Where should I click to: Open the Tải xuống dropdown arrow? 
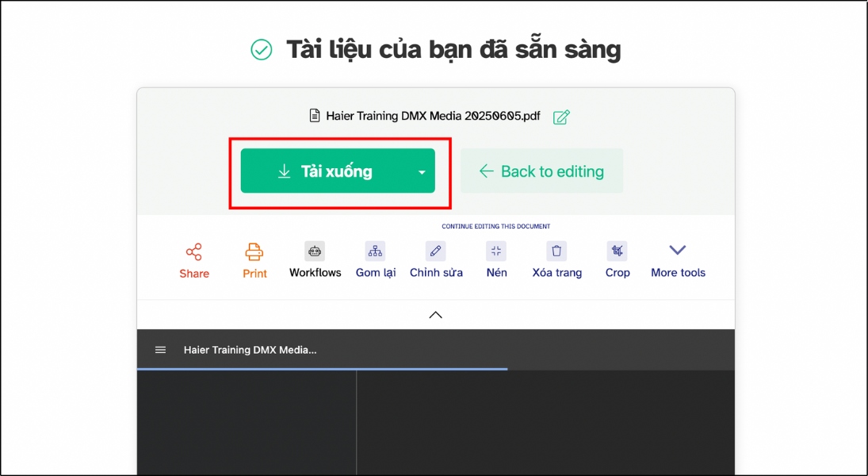pyautogui.click(x=421, y=171)
